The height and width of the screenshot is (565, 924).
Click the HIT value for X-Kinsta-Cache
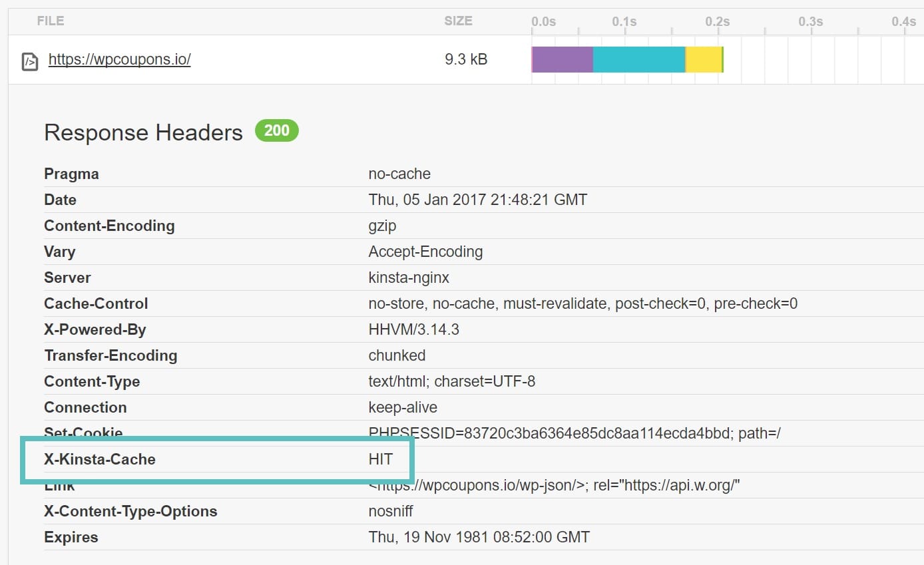(381, 459)
